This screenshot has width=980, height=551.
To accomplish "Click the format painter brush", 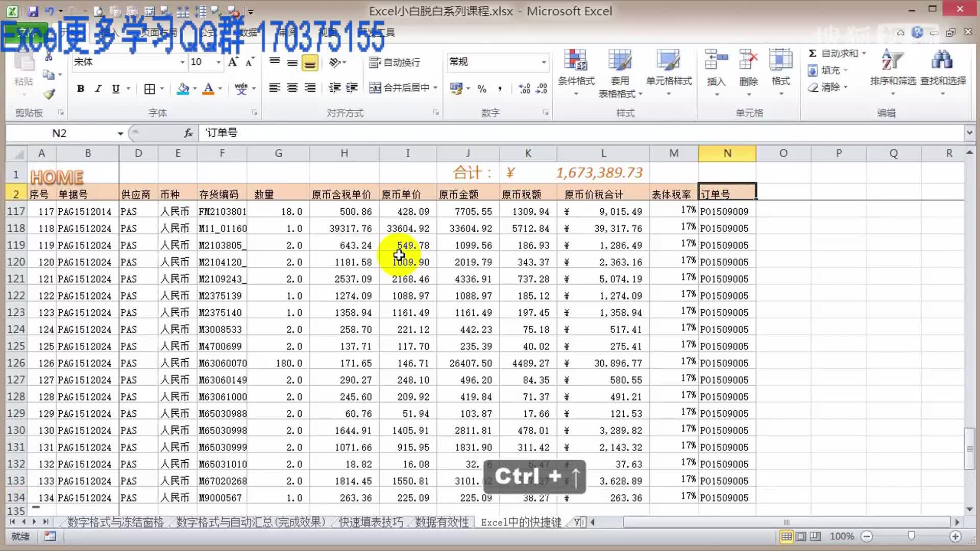I will click(x=49, y=94).
